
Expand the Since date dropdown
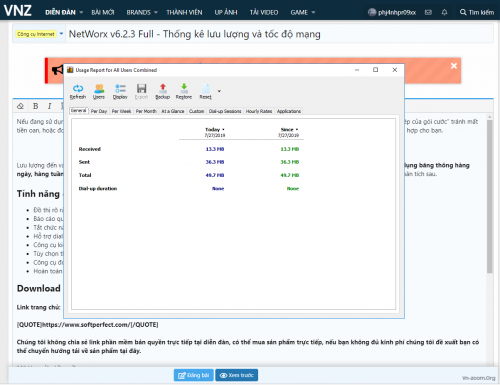(x=297, y=129)
